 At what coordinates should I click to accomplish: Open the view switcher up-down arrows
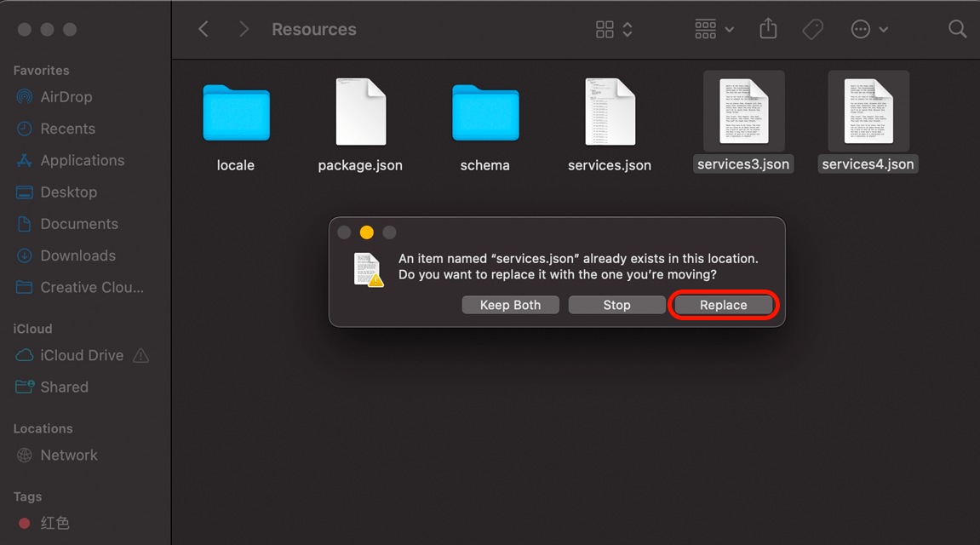(x=628, y=29)
